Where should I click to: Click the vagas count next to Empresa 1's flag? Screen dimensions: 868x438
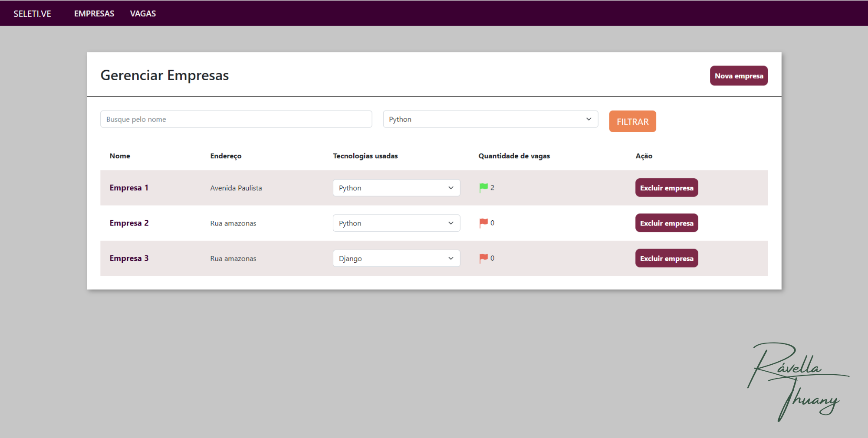[x=492, y=187]
